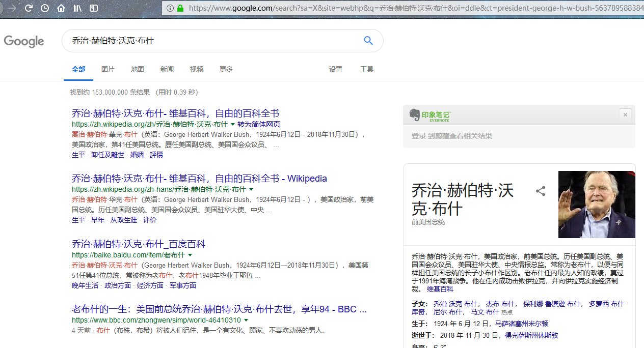Click the Google logo
This screenshot has height=348, width=644.
(x=24, y=41)
